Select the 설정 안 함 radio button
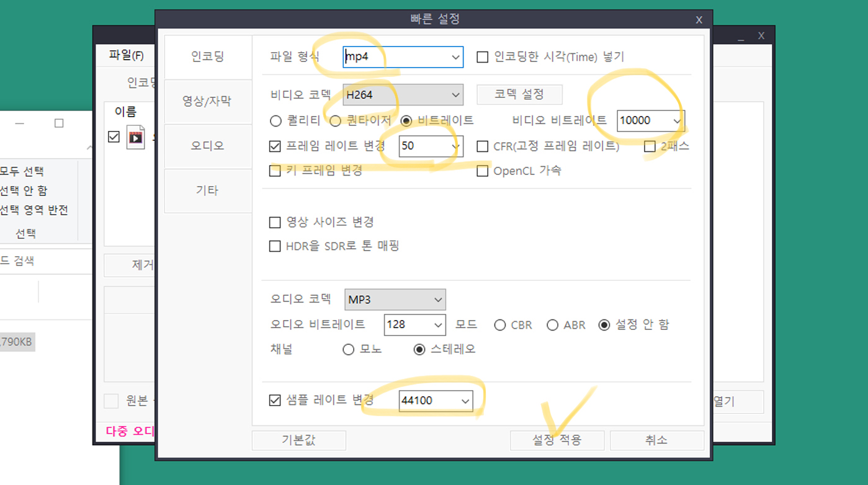The width and height of the screenshot is (868, 485). (604, 325)
